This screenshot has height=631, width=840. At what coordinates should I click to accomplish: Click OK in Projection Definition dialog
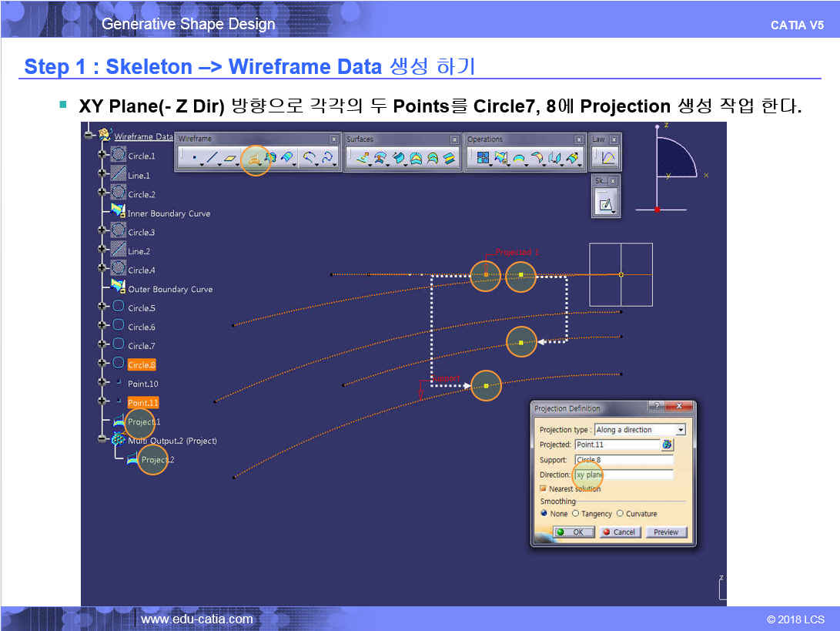click(573, 532)
